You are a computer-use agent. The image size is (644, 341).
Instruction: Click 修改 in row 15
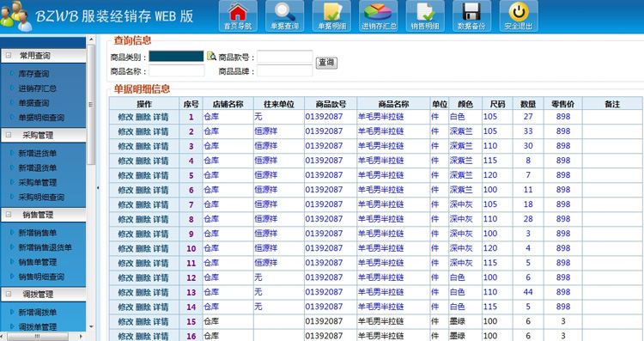(x=125, y=322)
